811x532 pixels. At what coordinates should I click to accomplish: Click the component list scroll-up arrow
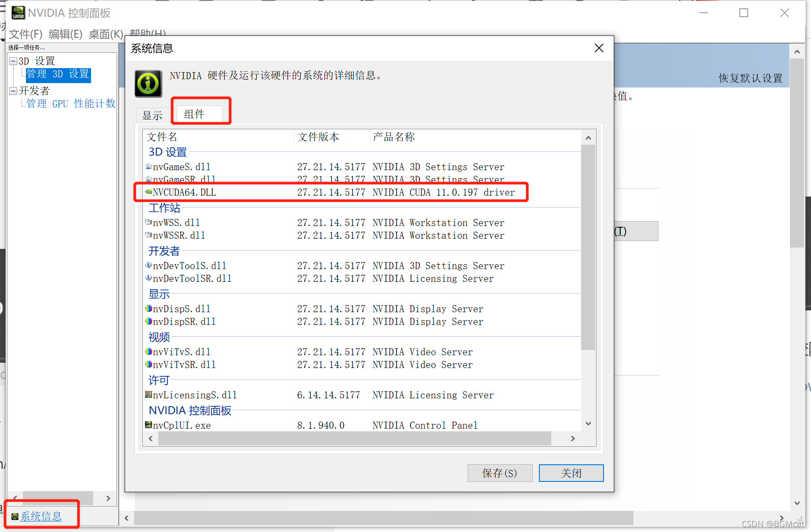pyautogui.click(x=588, y=138)
